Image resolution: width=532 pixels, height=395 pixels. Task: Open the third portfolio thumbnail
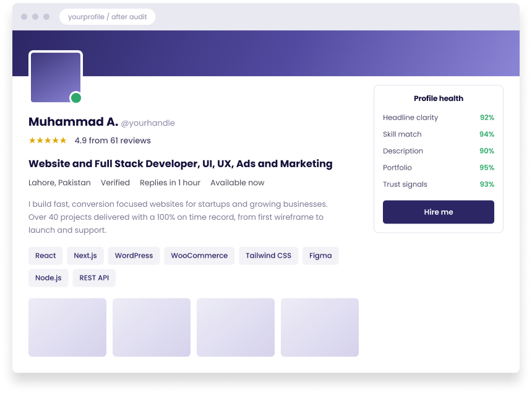click(236, 328)
